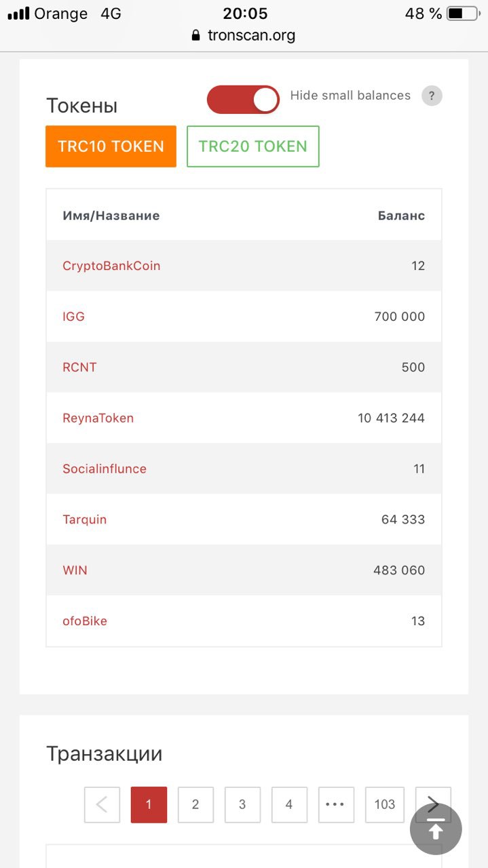Viewport: 488px width, 868px height.
Task: Go to transactions page 2
Action: 195,805
